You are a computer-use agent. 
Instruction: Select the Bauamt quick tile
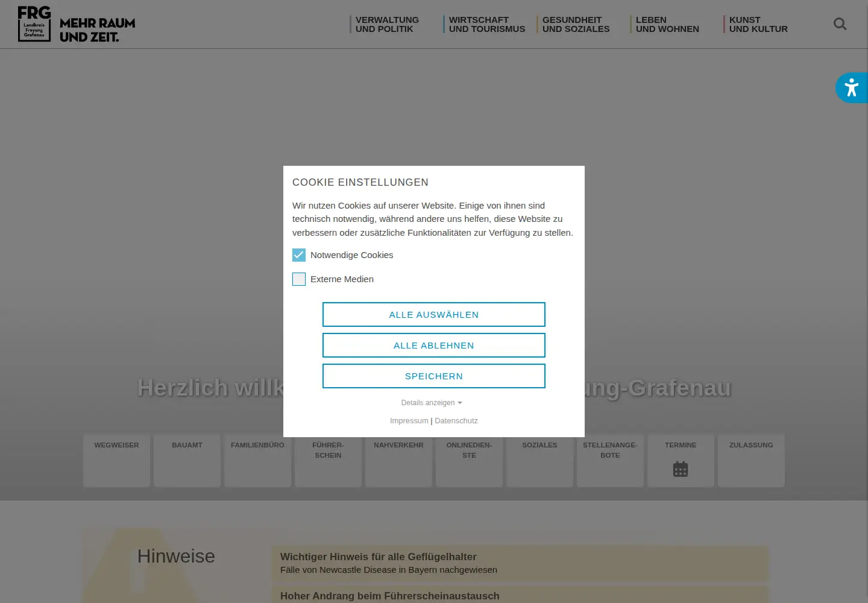(x=187, y=460)
